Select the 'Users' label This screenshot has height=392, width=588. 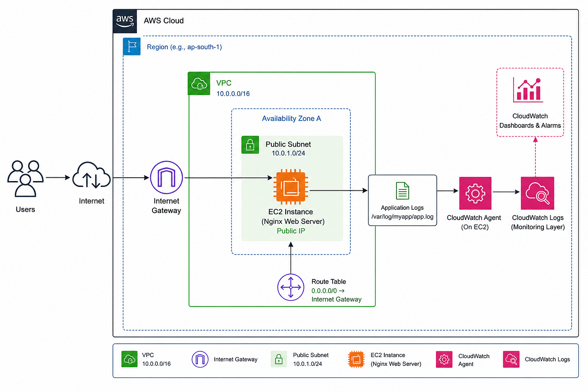pos(25,209)
